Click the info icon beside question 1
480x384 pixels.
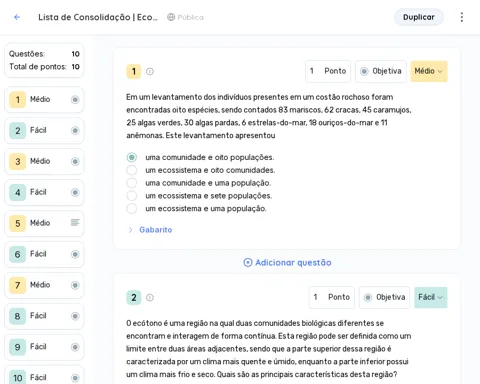pyautogui.click(x=150, y=71)
